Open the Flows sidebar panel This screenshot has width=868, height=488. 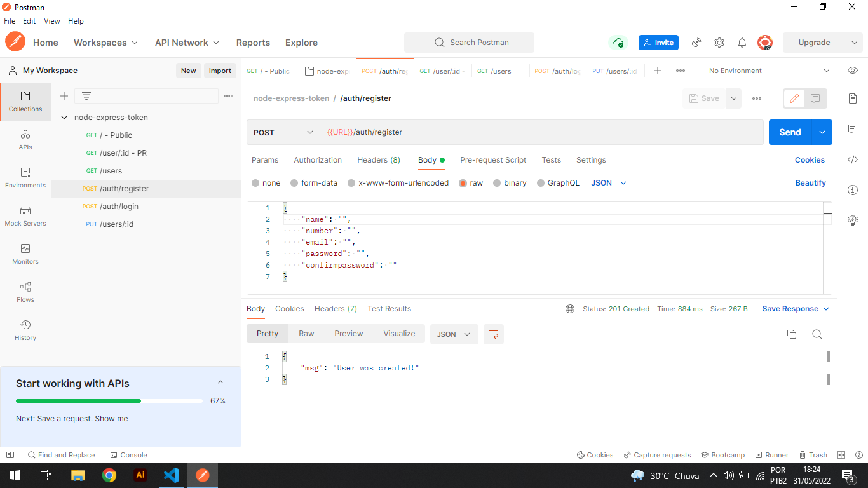[25, 292]
